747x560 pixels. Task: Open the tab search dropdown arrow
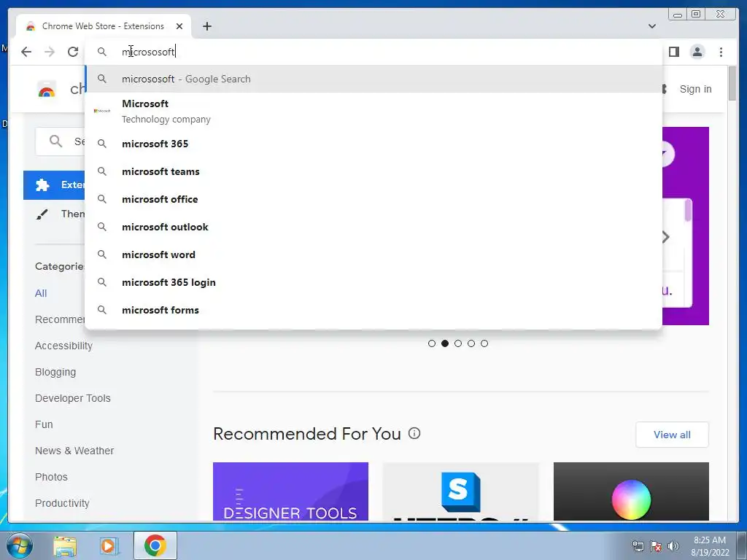(651, 26)
